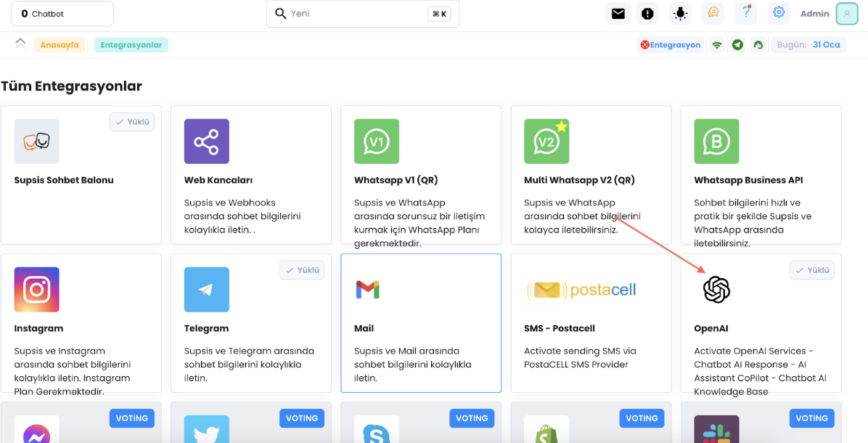Open the SMS - Postacell title
868x443 pixels.
(x=560, y=328)
